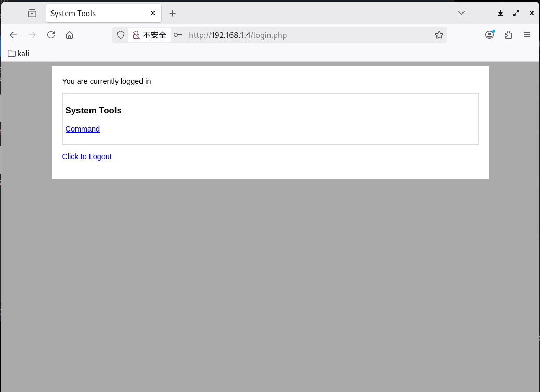Expand the list all tabs chevron
540x392 pixels.
[461, 13]
